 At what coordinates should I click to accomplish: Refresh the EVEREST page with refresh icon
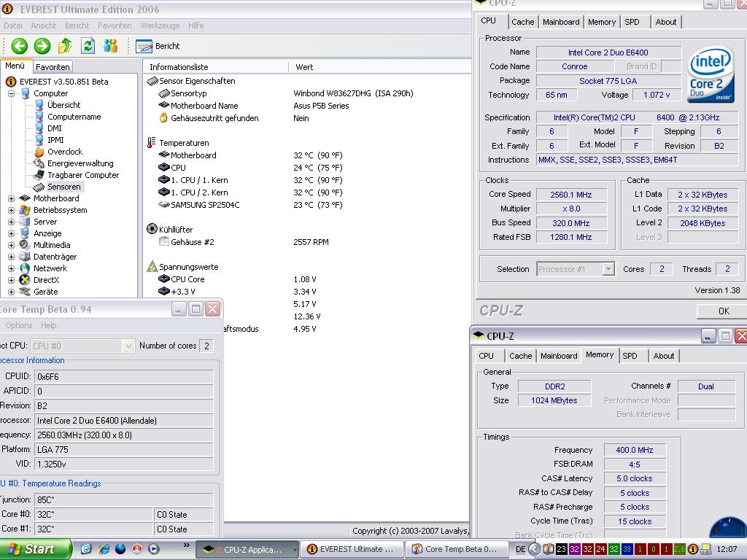(x=88, y=46)
